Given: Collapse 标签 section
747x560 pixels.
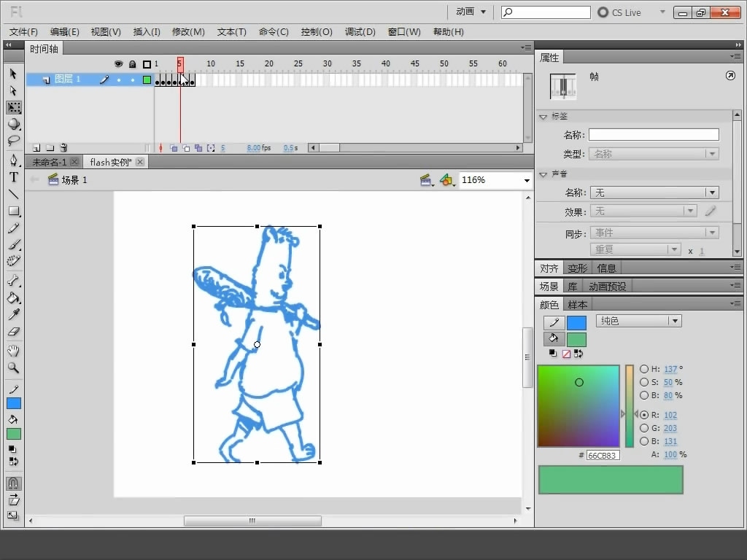Looking at the screenshot, I should click(x=543, y=117).
